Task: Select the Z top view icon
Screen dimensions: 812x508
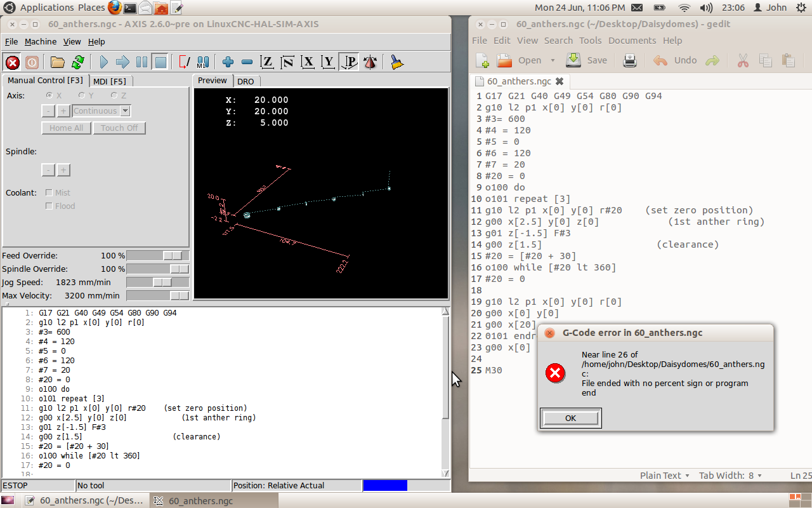Action: point(268,62)
